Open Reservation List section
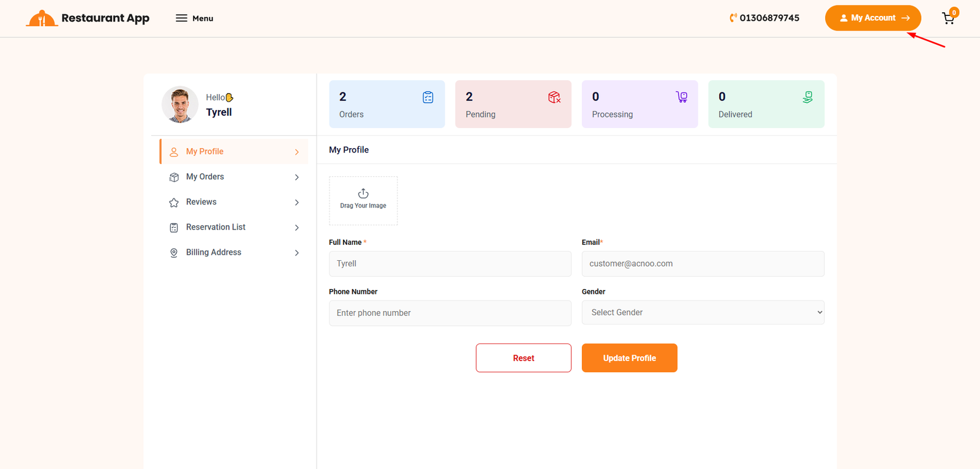The height and width of the screenshot is (469, 980). [216, 227]
